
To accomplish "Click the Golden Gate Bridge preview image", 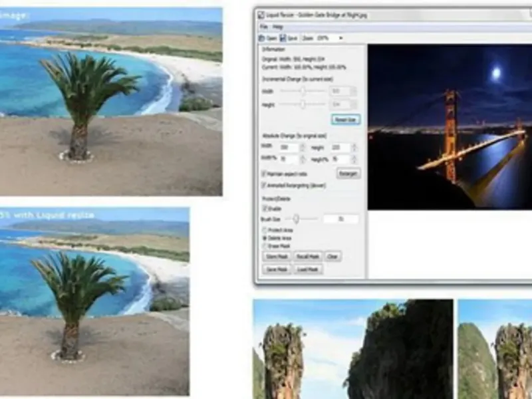I will click(x=450, y=127).
